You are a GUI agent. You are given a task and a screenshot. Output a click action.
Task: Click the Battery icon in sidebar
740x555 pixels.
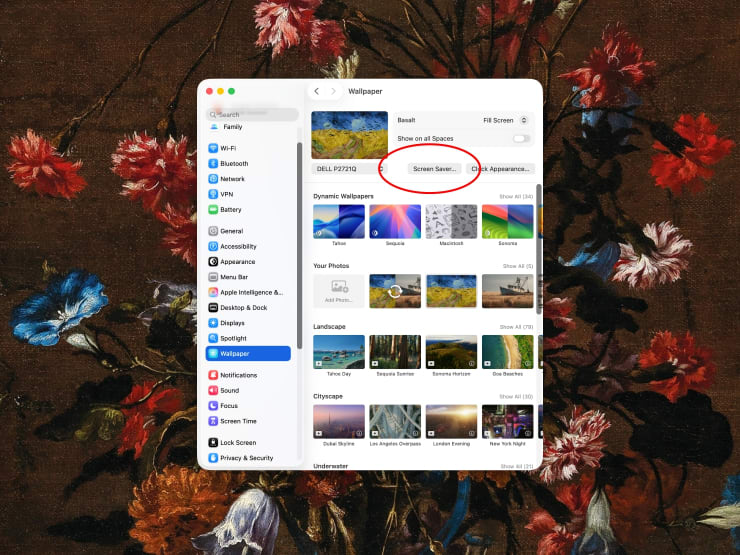(213, 210)
